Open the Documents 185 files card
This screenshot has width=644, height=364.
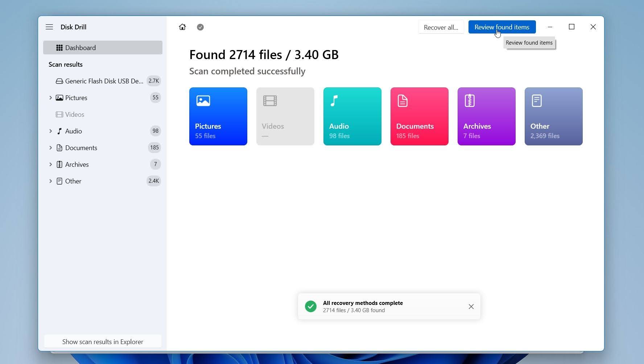point(420,116)
